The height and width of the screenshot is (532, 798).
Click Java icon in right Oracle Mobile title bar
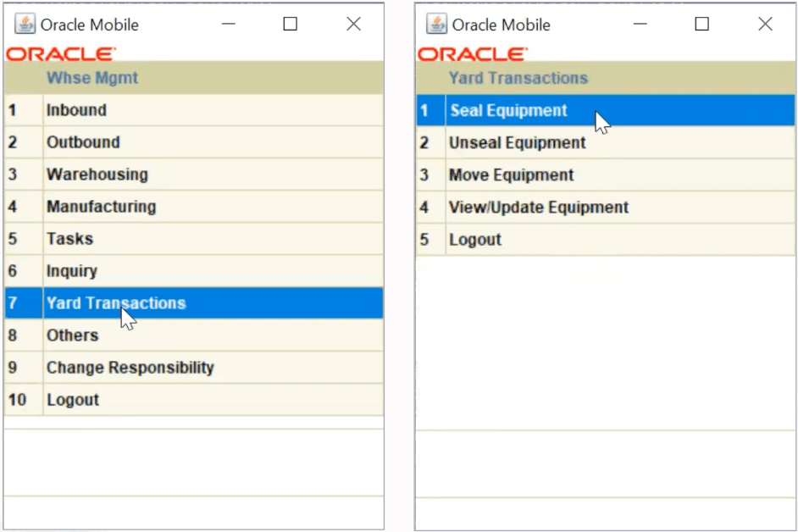tap(436, 24)
